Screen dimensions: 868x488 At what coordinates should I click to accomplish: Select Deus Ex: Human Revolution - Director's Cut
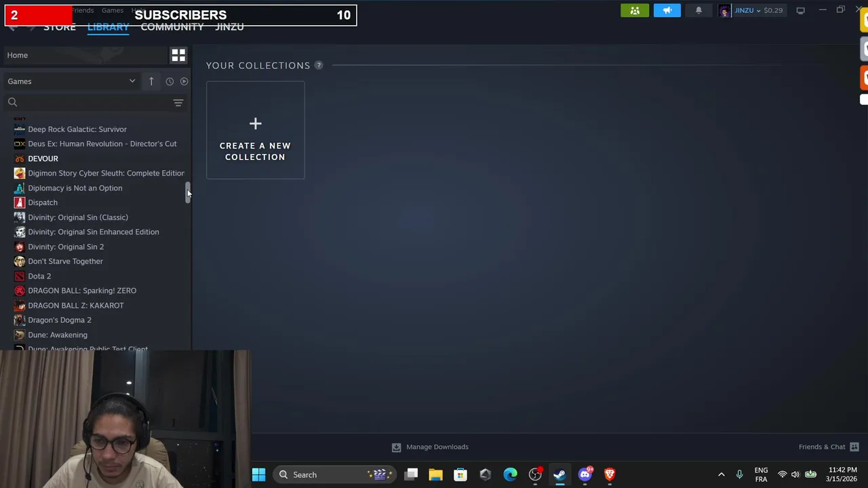[102, 144]
